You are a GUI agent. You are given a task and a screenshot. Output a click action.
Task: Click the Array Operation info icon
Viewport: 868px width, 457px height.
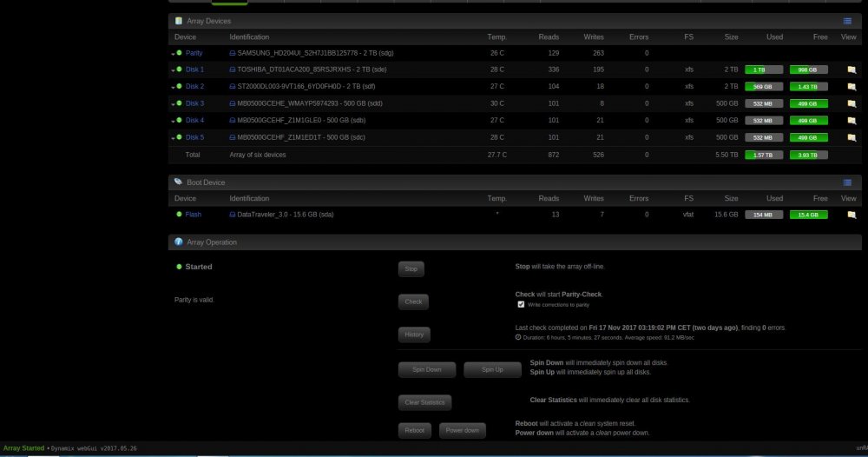pos(178,242)
